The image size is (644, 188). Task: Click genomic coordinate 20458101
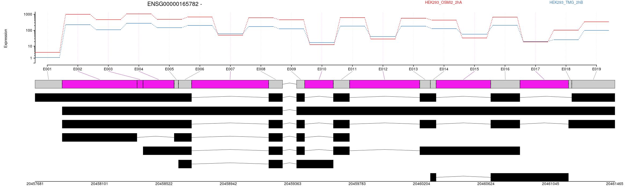pyautogui.click(x=99, y=184)
